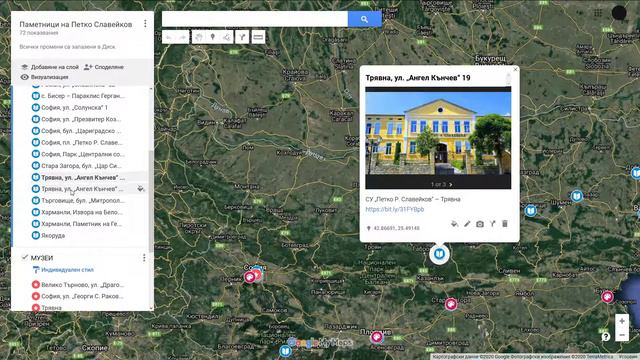This screenshot has height=360, width=640.
Task: Click blue book marker near Шумен
Action: click(577, 196)
